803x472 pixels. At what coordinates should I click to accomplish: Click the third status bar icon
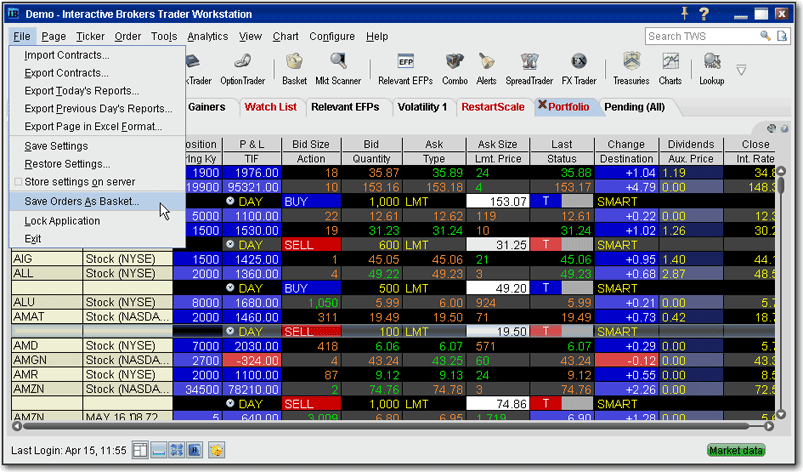(177, 450)
